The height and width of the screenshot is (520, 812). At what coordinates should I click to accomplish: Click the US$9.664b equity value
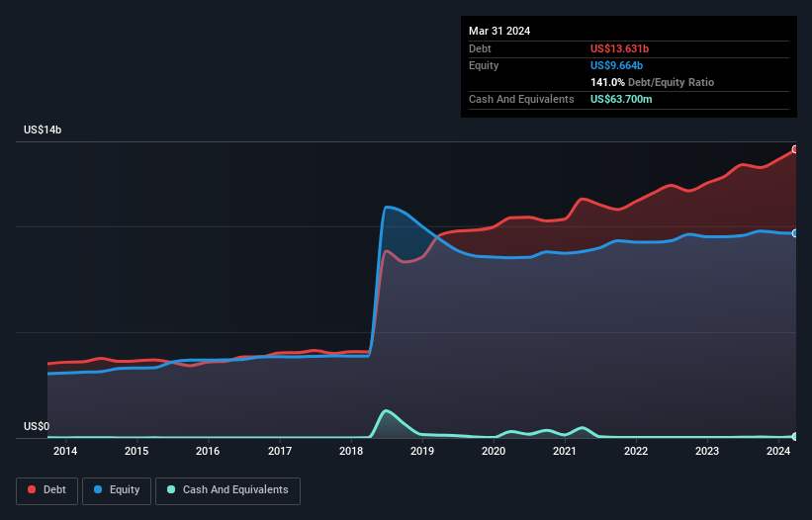coord(616,65)
